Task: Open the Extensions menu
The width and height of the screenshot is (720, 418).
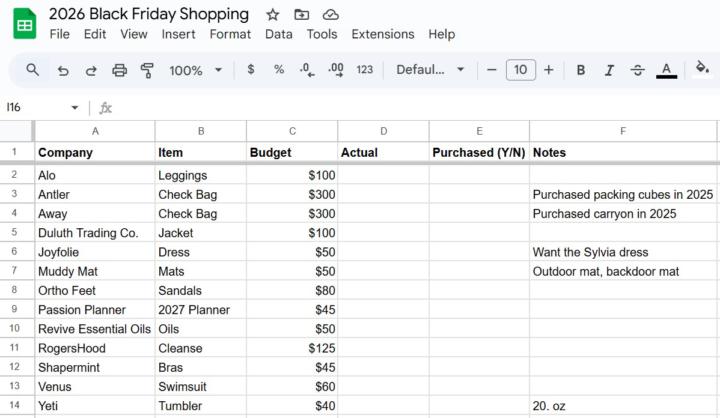Action: point(383,34)
